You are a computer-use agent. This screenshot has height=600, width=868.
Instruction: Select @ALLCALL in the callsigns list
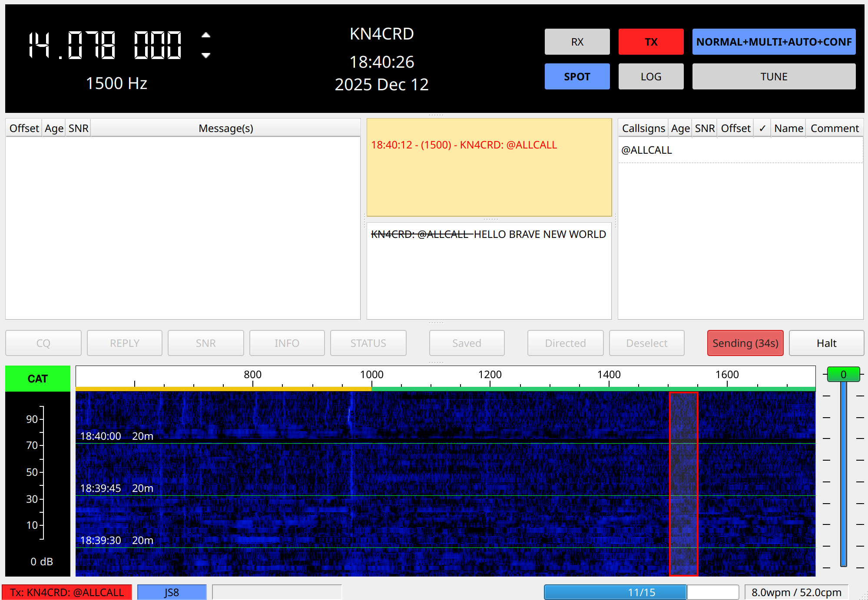(646, 150)
